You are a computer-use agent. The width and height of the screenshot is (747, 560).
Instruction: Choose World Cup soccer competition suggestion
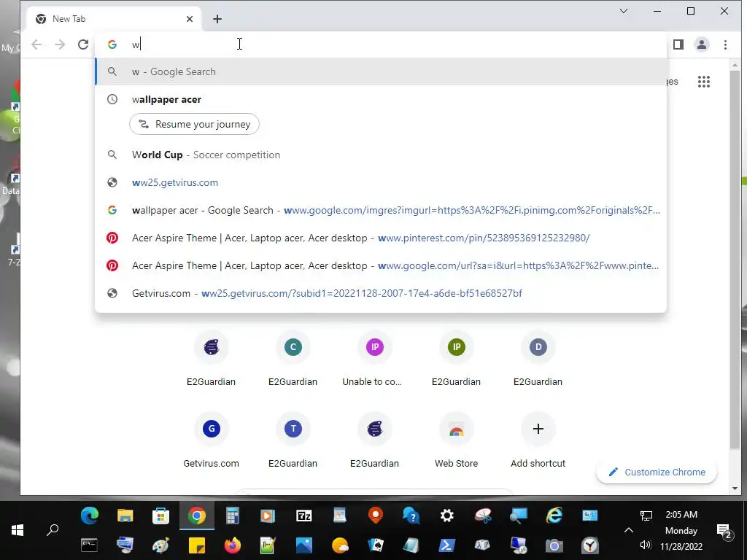point(380,155)
